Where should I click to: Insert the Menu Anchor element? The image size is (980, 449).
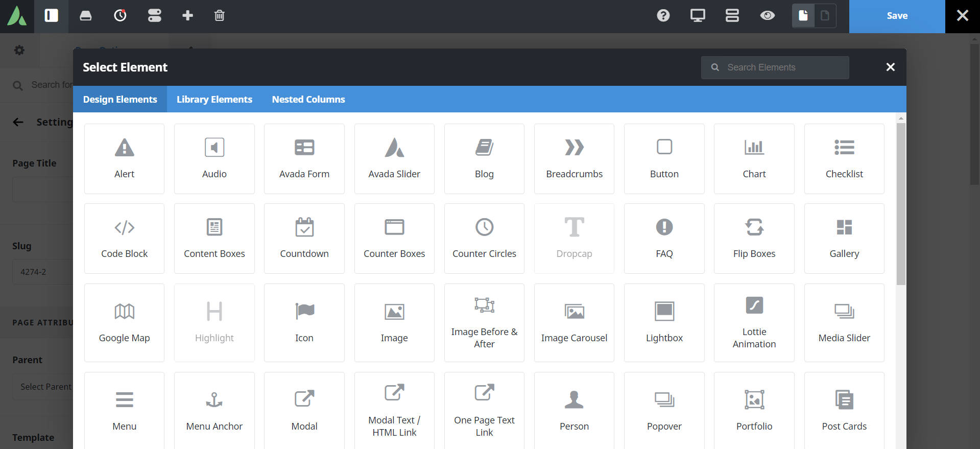[x=214, y=411]
